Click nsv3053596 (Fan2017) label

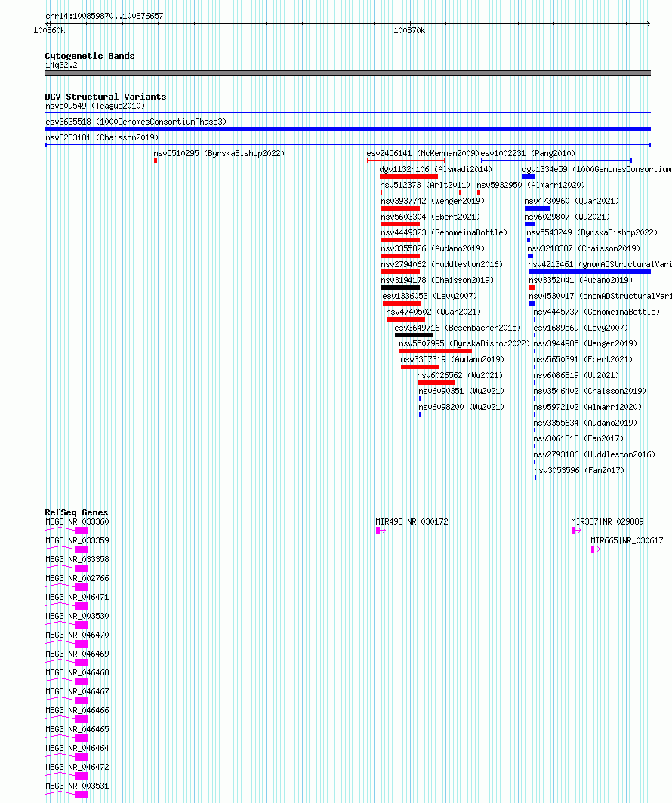pyautogui.click(x=579, y=471)
